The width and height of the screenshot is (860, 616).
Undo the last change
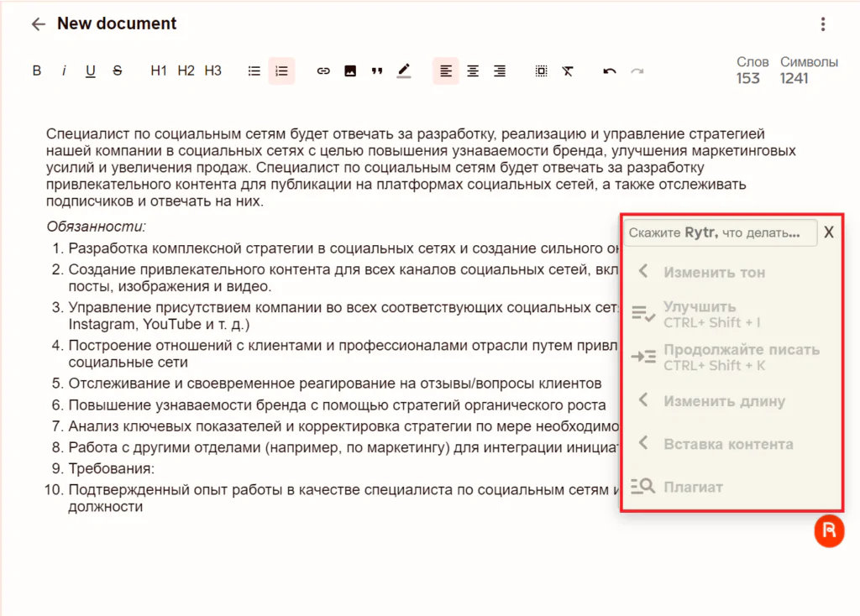pos(610,70)
